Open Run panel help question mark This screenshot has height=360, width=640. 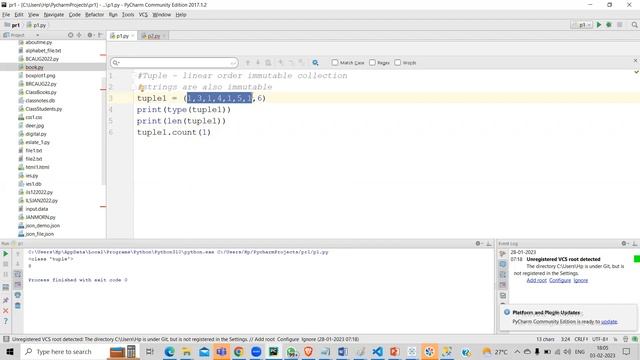click(x=6, y=321)
